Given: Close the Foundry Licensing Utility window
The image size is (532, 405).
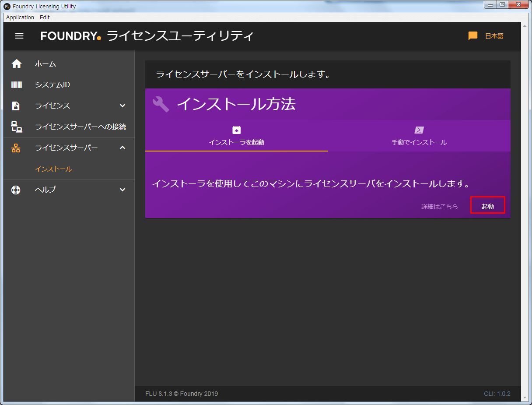Looking at the screenshot, I should 518,5.
